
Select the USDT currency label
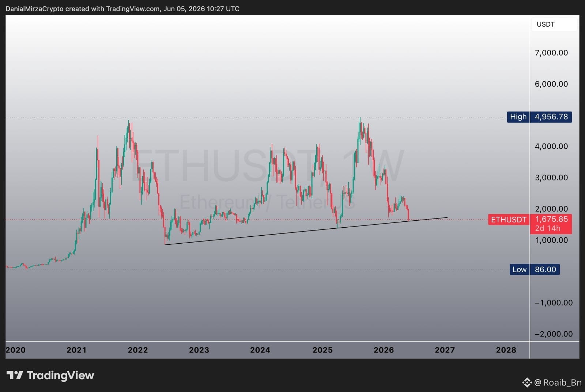[546, 24]
